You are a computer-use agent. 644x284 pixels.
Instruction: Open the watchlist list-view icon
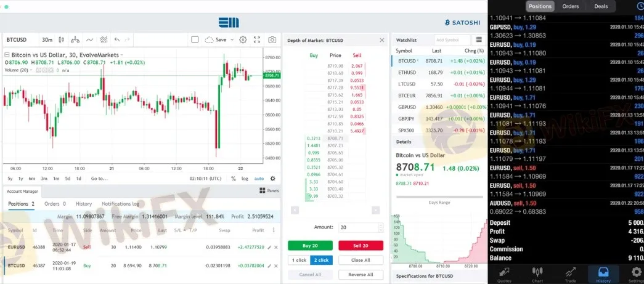(478, 40)
